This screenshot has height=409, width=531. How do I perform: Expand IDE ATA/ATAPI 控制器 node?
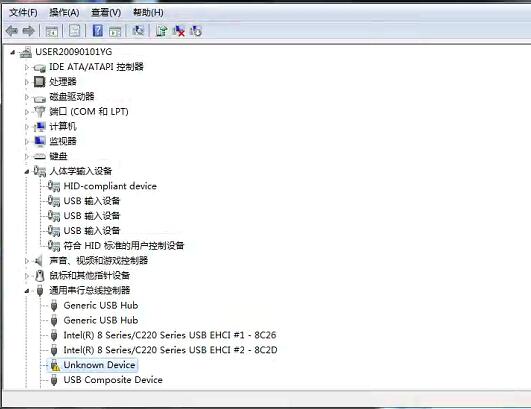coord(27,67)
